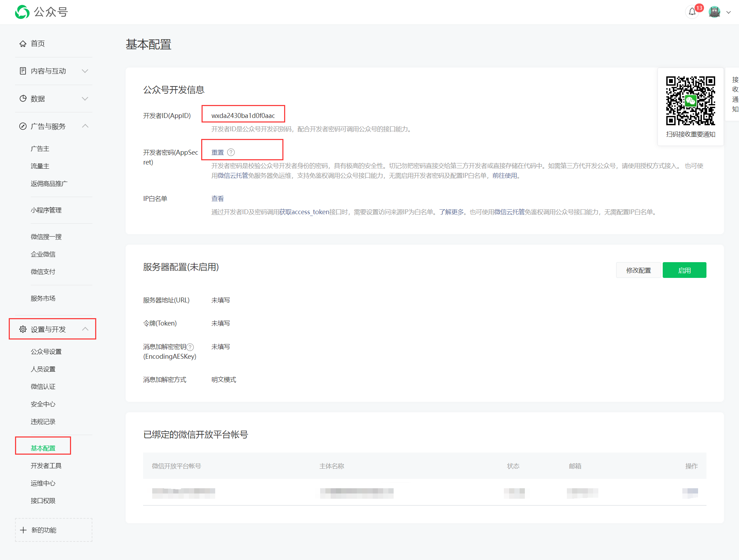Click the gear icon beside 设置与开发
Viewport: 739px width, 560px height.
click(23, 329)
